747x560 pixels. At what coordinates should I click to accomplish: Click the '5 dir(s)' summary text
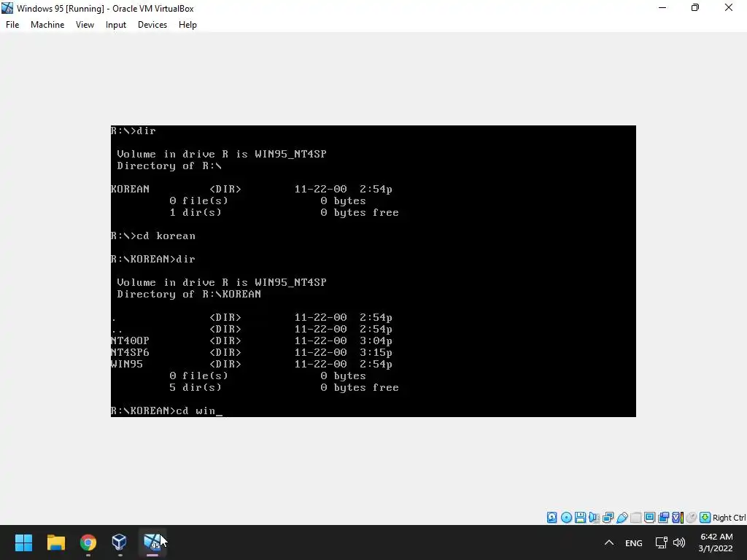point(196,388)
